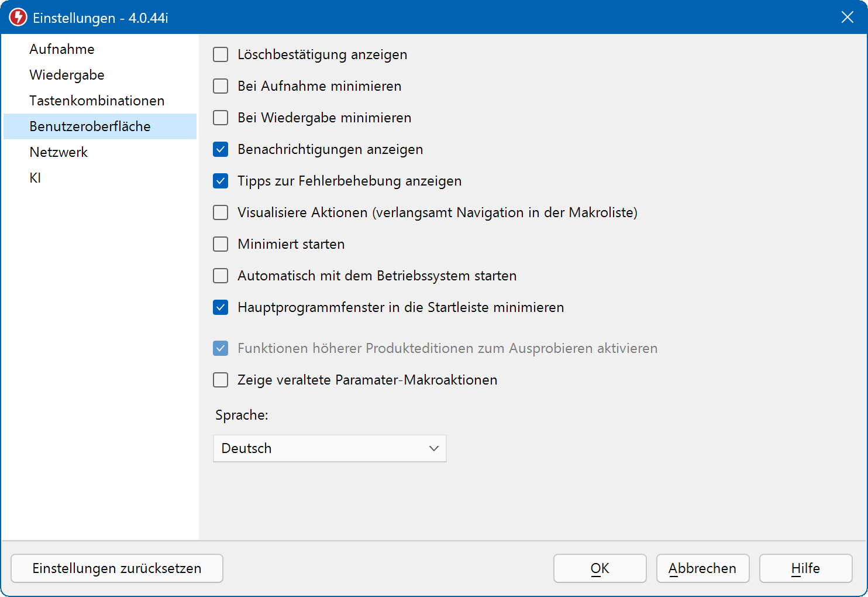Check Bei Aufnahme minimieren
Screen dimensions: 868x597
pyautogui.click(x=221, y=86)
